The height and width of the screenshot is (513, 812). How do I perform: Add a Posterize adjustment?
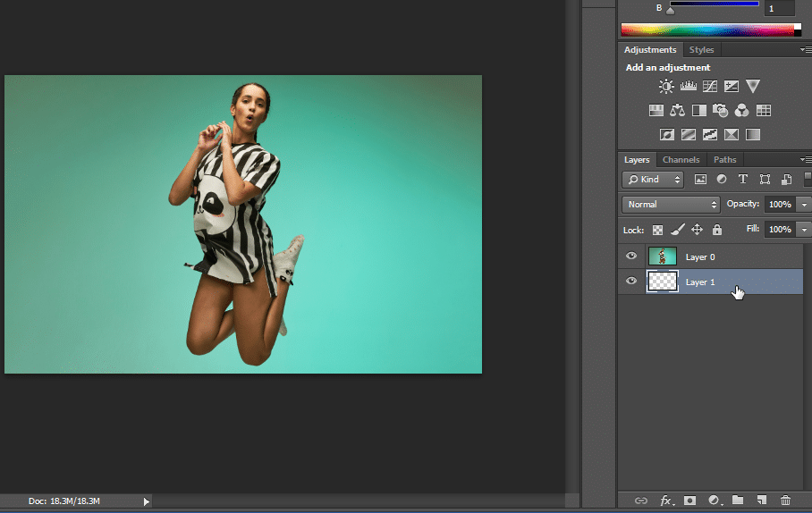point(689,135)
